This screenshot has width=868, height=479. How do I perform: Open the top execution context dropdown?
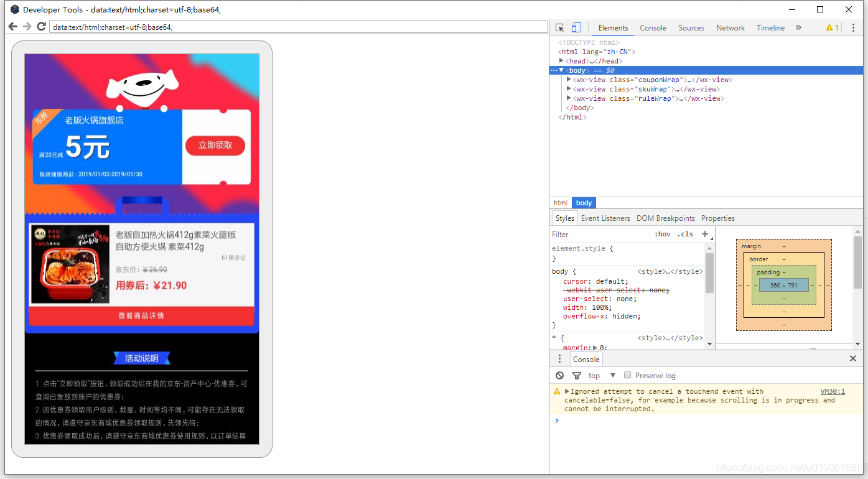pyautogui.click(x=602, y=375)
